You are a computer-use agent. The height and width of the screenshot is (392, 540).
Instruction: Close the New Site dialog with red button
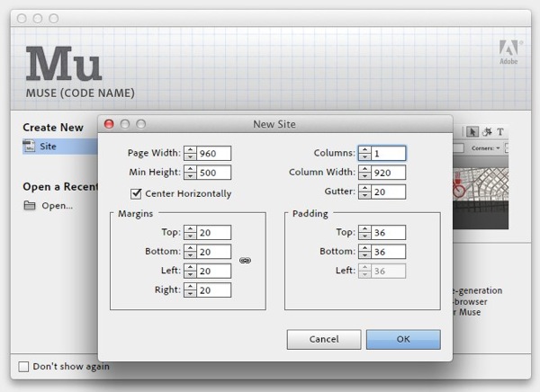click(x=109, y=124)
